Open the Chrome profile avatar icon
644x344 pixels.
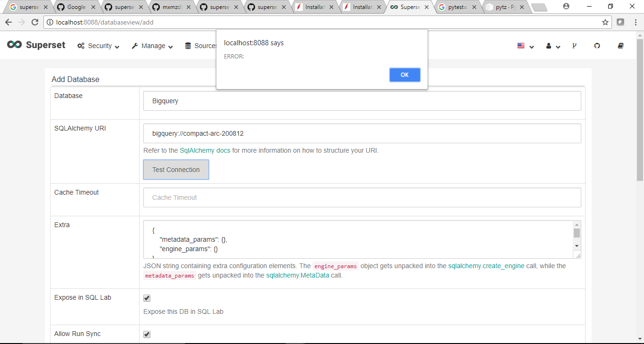[x=566, y=7]
